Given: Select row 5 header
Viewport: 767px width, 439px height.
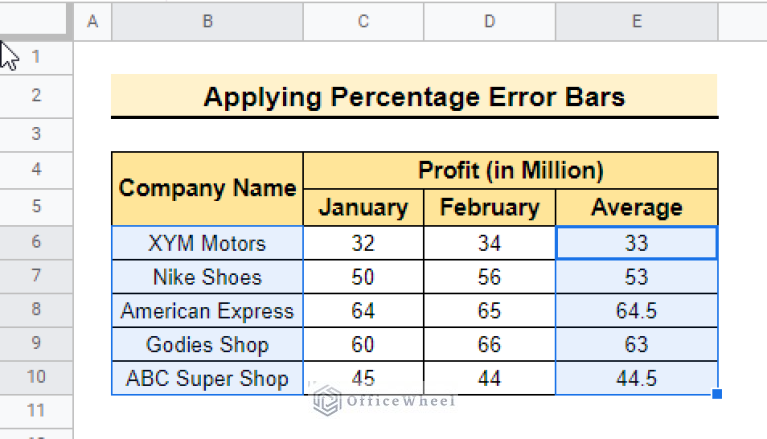Looking at the screenshot, I should 36,207.
